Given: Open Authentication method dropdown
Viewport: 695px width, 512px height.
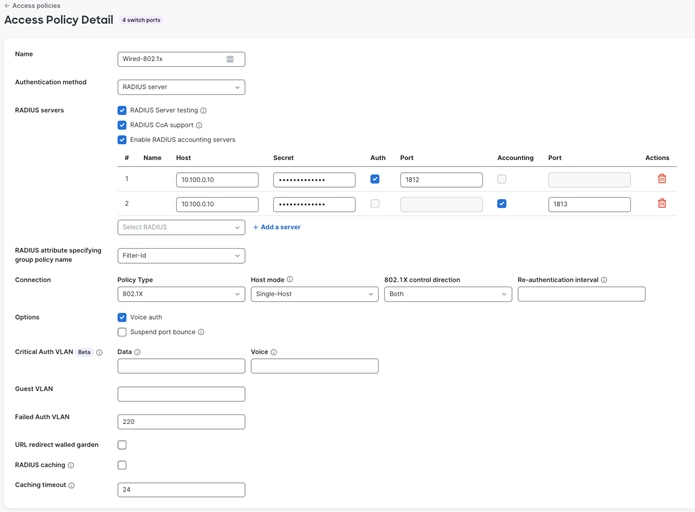Looking at the screenshot, I should (181, 87).
